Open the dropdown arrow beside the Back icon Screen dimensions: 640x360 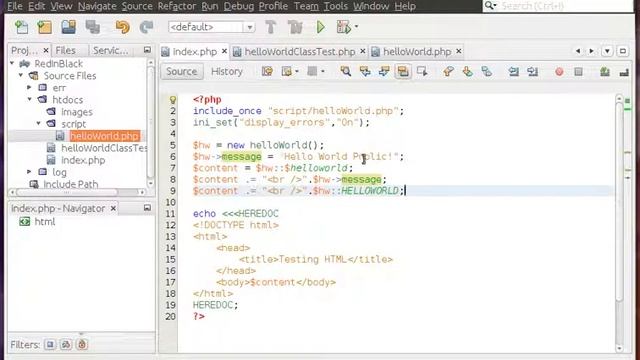pos(297,72)
